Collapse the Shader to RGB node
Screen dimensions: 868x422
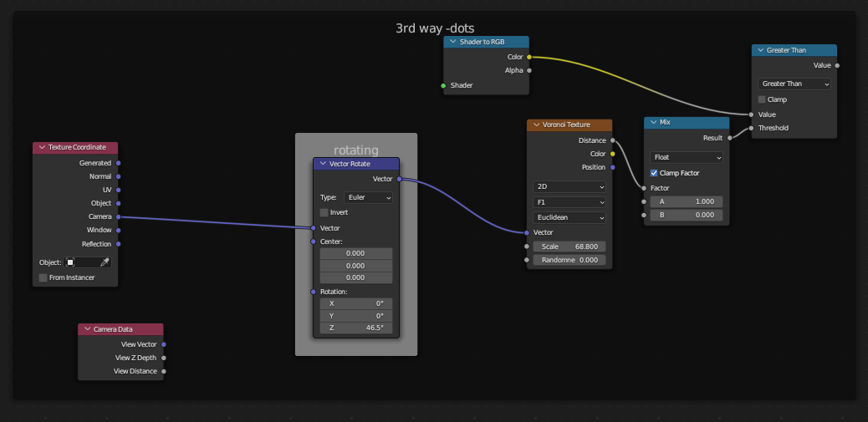[x=453, y=42]
